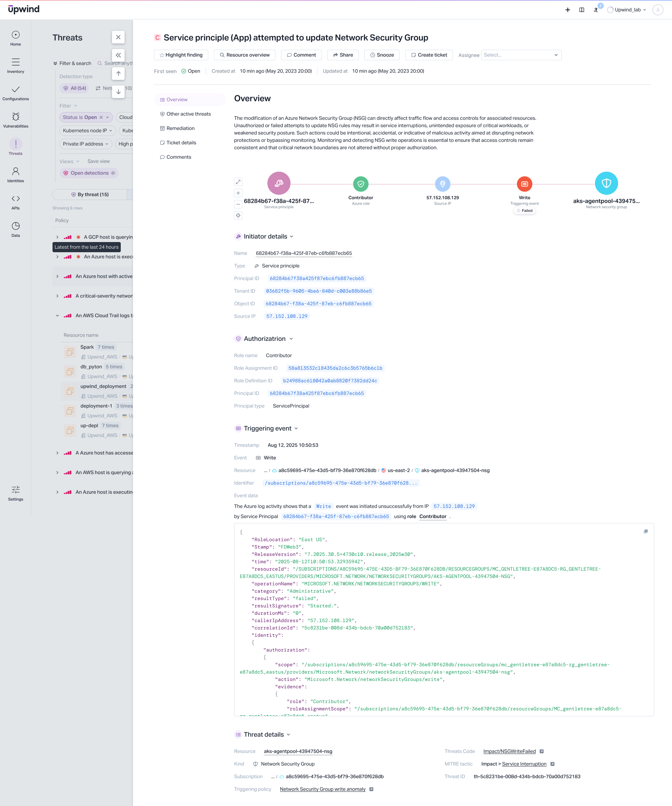
Task: Open Other active threats tab
Action: (188, 114)
